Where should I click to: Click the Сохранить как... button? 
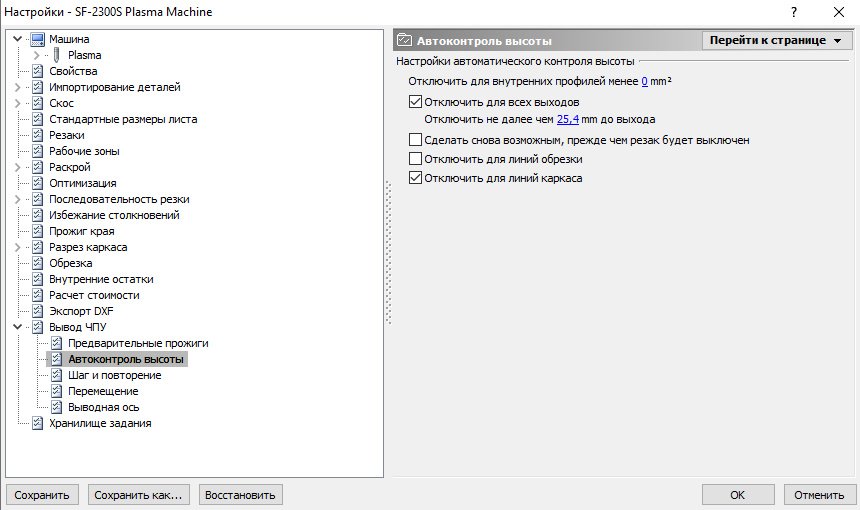click(x=138, y=495)
